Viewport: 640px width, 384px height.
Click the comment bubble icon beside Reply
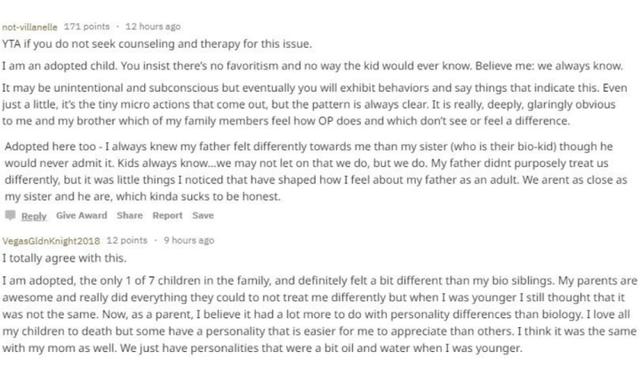click(x=10, y=215)
